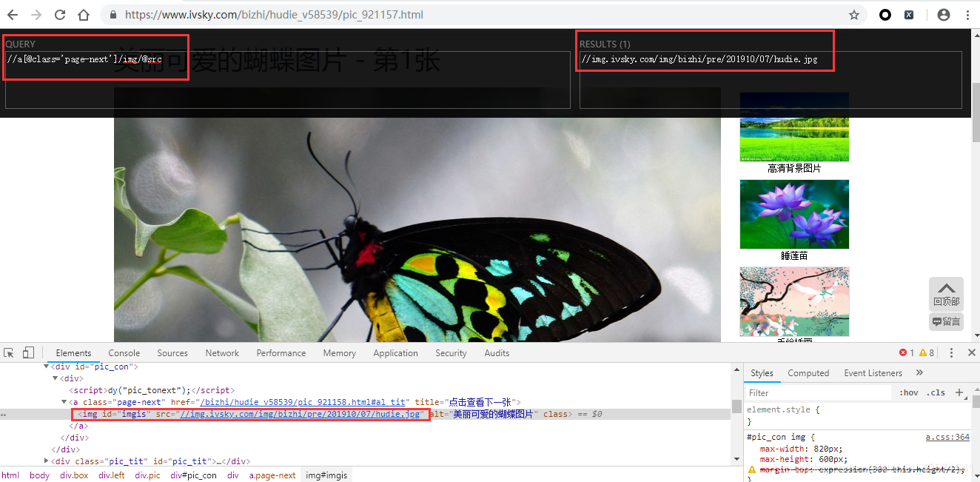Screen dimensions: 980x482
Task: Activate the DevTools inspect element picker
Action: [9, 352]
